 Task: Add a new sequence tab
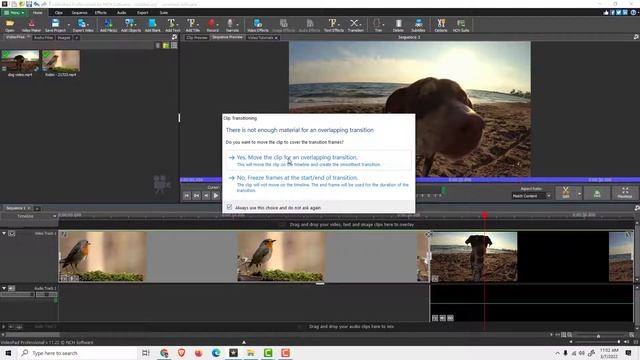37,209
